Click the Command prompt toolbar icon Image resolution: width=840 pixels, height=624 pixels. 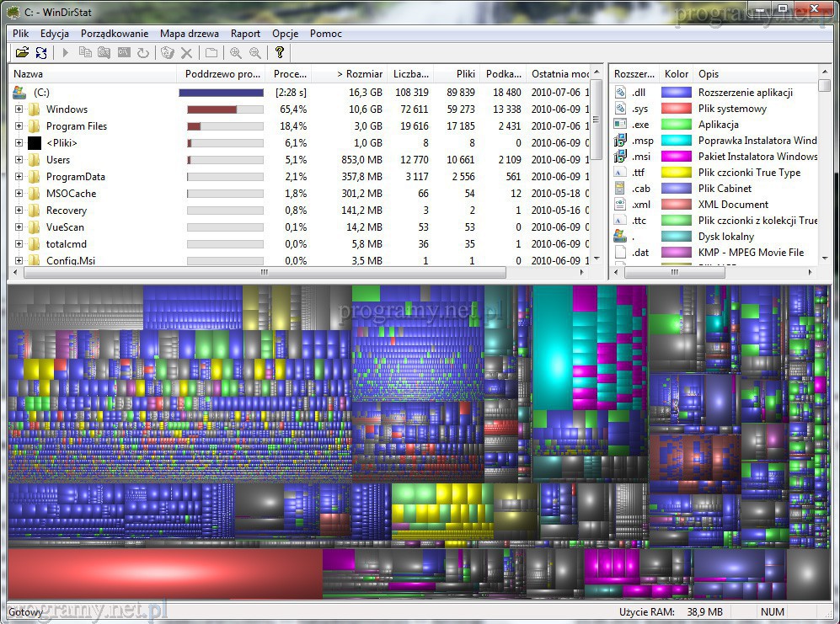click(x=124, y=53)
